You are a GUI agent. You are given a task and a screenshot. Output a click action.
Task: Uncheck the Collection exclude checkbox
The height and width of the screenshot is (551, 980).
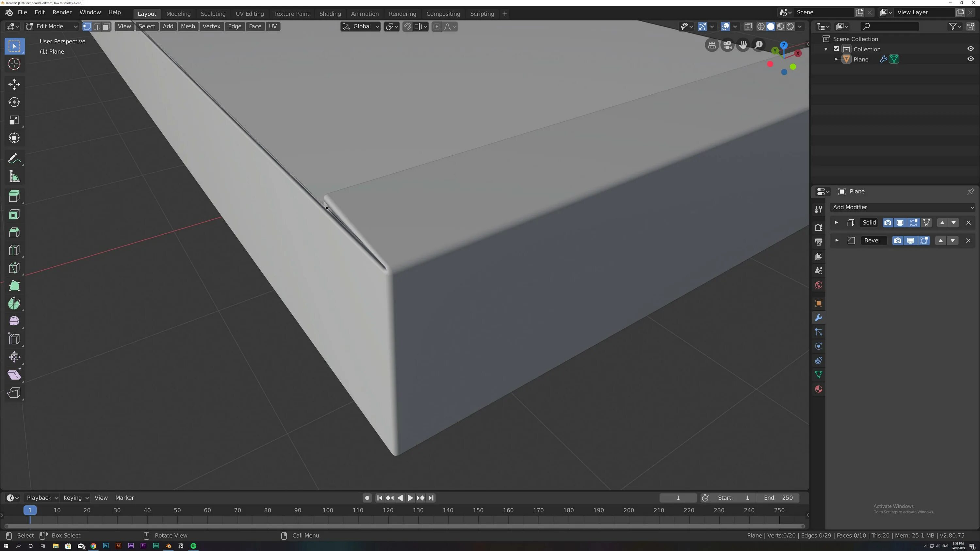point(836,49)
